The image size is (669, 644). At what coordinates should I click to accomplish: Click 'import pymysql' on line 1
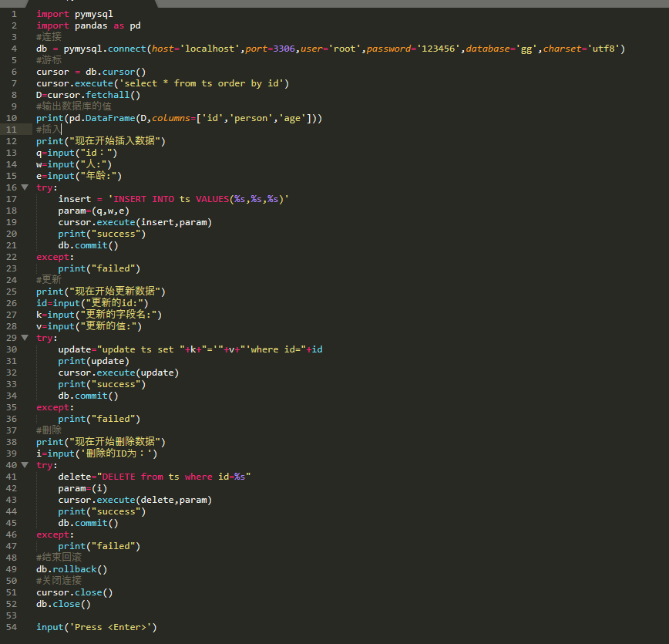pyautogui.click(x=75, y=14)
